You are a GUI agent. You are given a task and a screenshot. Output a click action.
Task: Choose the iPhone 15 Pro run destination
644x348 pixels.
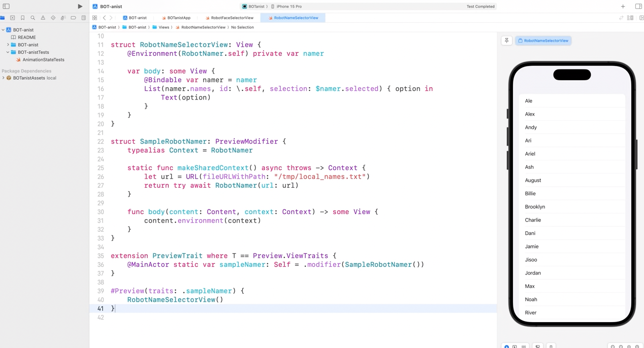(x=286, y=7)
